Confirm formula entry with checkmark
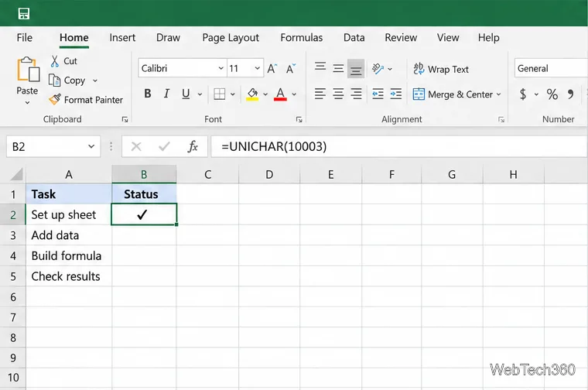588x390 pixels. click(164, 146)
